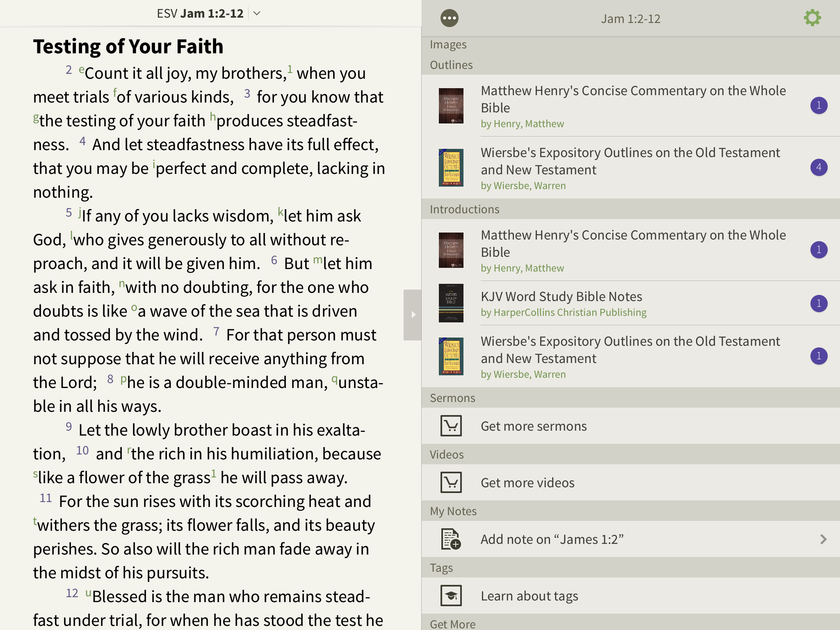Viewport: 840px width, 630px height.
Task: Select verse number 5 in the passage
Action: click(69, 212)
